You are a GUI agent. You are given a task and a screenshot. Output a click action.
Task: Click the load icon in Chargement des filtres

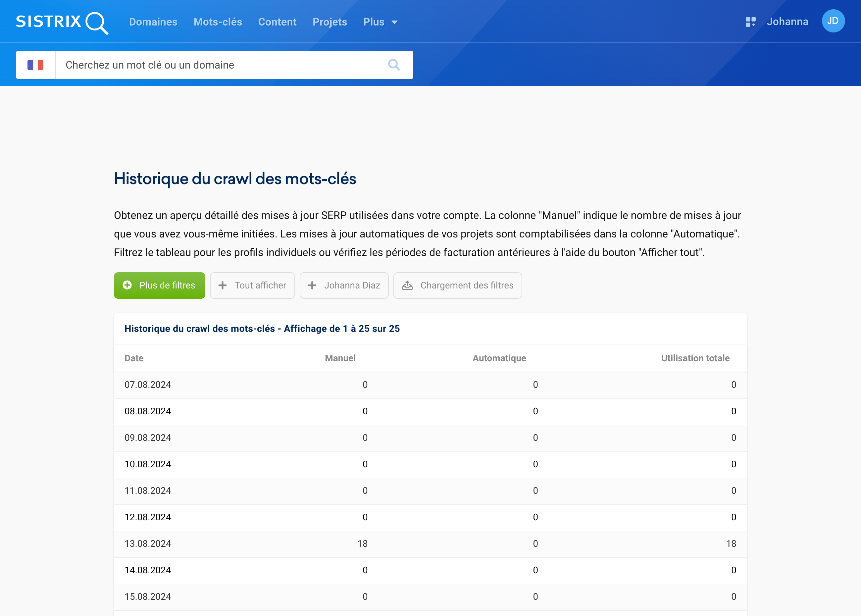[x=407, y=285]
